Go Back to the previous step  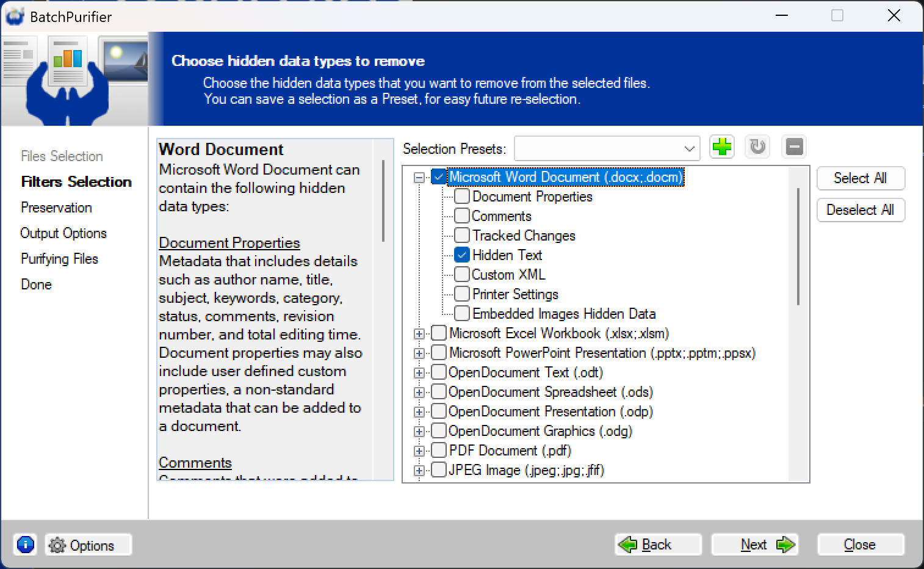pyautogui.click(x=658, y=545)
